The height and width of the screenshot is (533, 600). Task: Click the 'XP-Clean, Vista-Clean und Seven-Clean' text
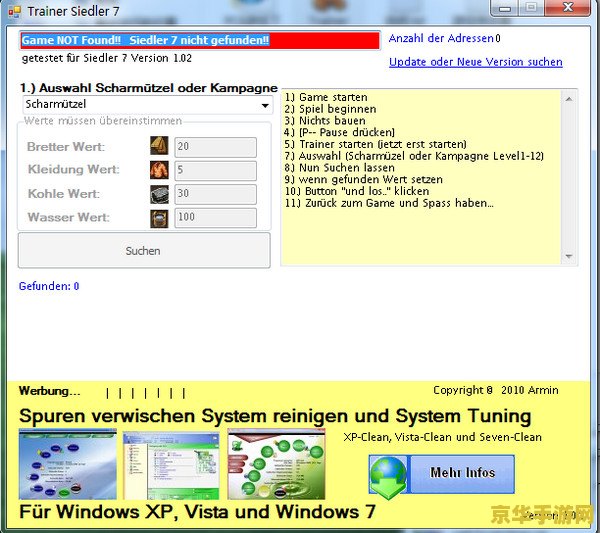click(442, 437)
